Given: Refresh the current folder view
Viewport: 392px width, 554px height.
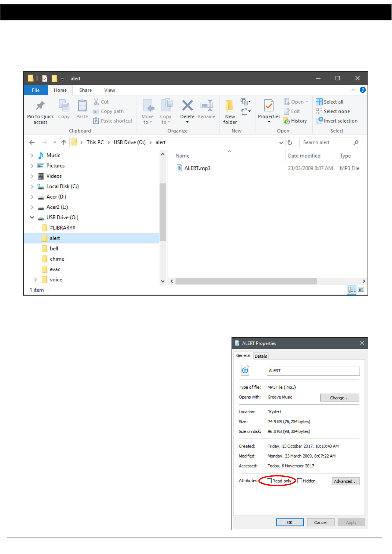Looking at the screenshot, I should [290, 142].
